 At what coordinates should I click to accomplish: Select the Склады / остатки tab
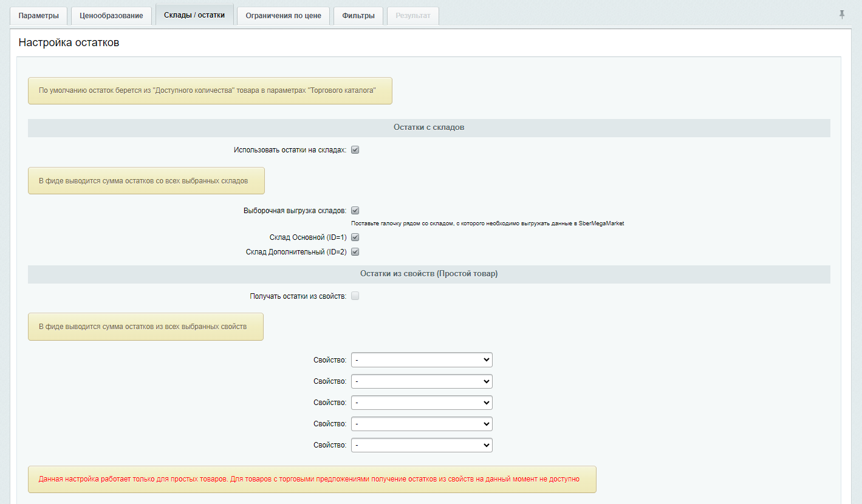194,15
